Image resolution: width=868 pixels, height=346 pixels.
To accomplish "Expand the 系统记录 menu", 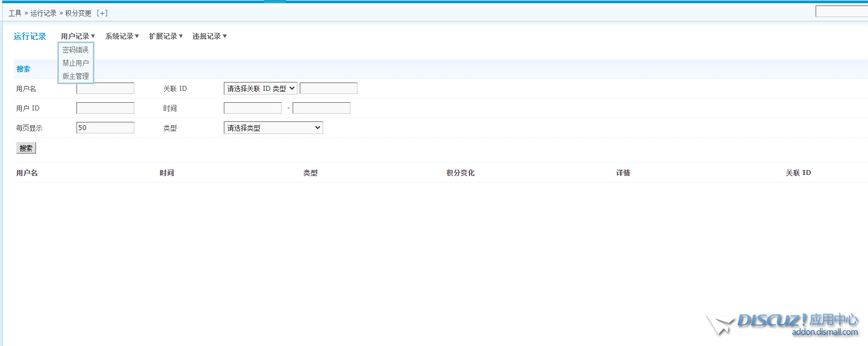I will [x=122, y=36].
